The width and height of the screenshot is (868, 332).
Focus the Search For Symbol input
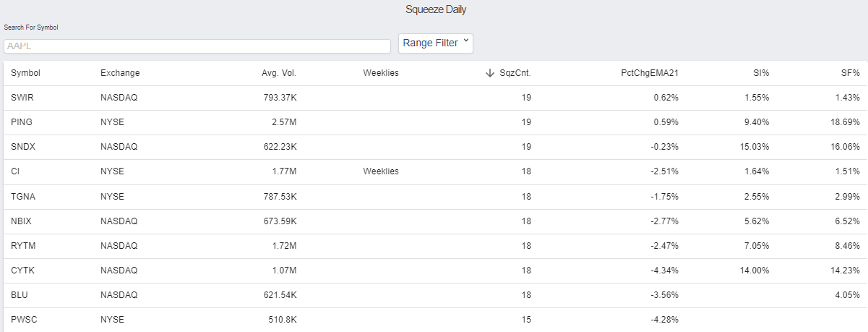tap(197, 46)
